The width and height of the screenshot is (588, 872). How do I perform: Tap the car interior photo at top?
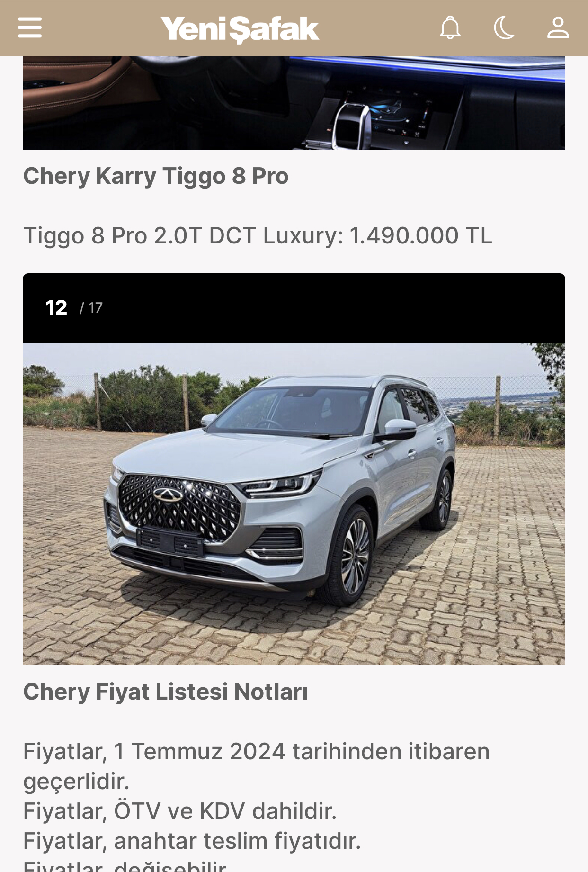(x=294, y=103)
